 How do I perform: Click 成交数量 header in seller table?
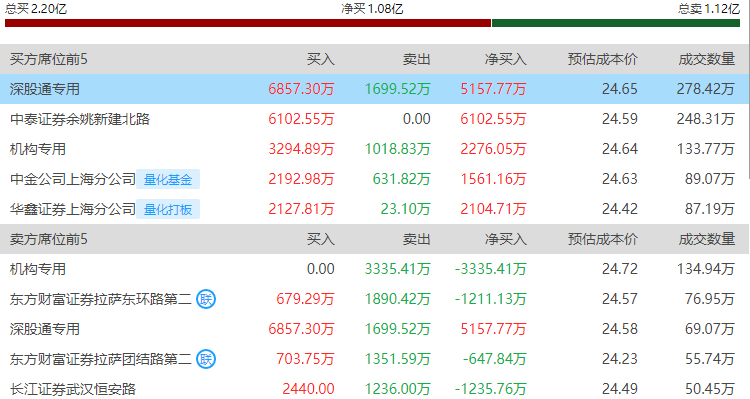point(707,239)
